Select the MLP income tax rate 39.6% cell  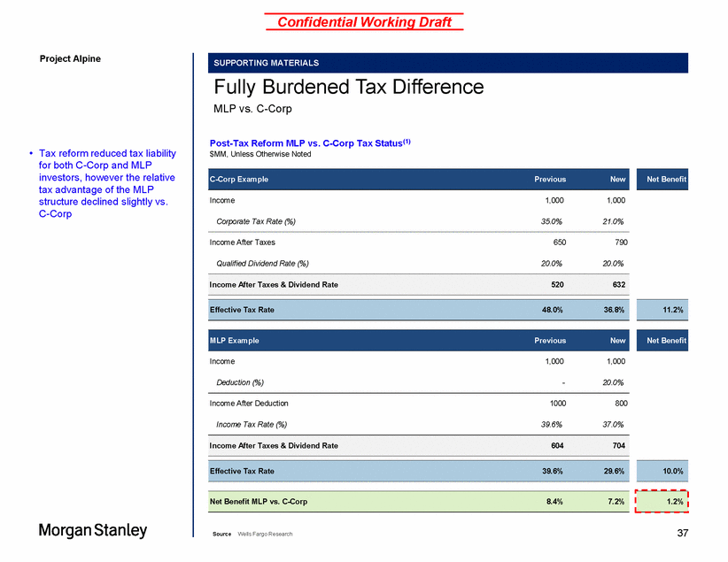point(552,424)
